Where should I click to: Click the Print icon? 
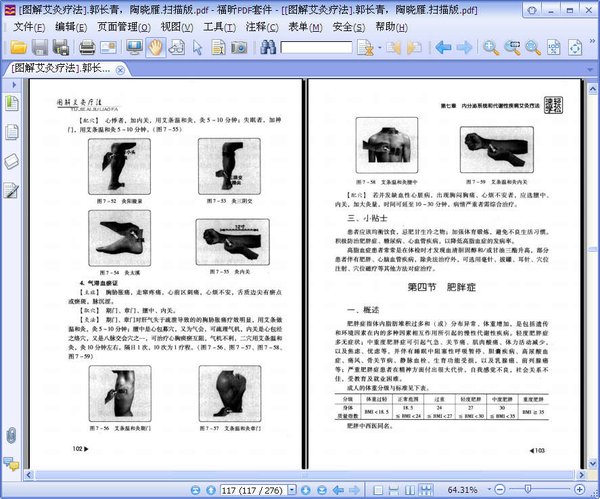(87, 47)
